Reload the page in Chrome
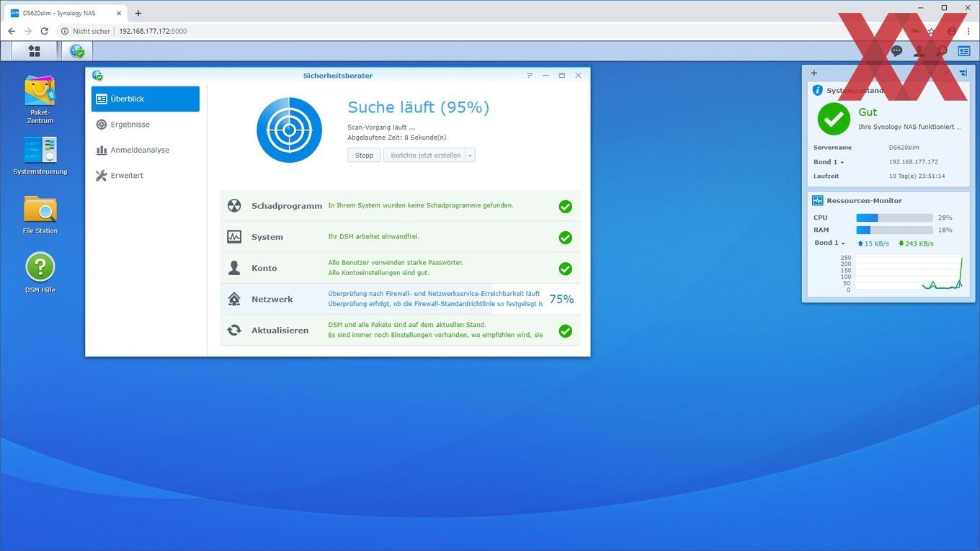980x551 pixels. (45, 31)
